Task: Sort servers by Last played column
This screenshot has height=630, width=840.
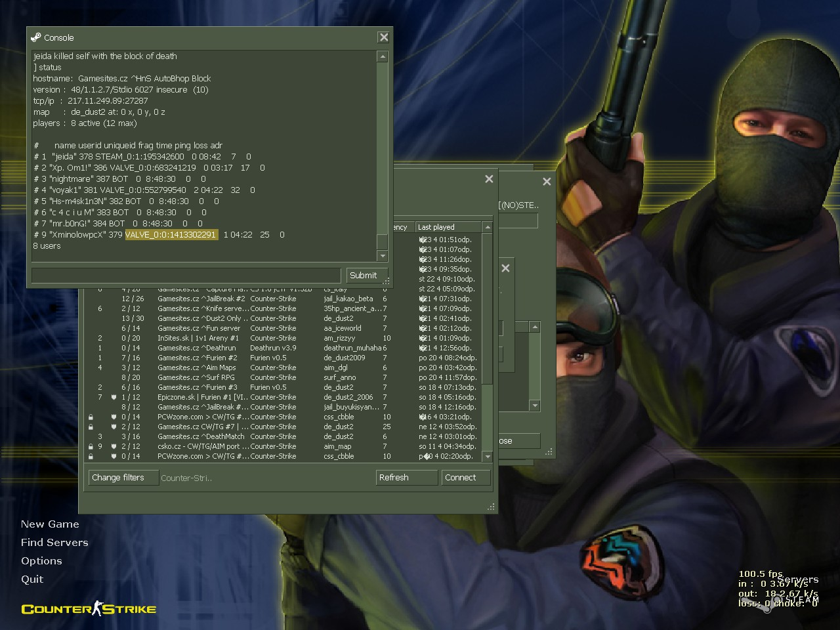Action: (x=448, y=227)
